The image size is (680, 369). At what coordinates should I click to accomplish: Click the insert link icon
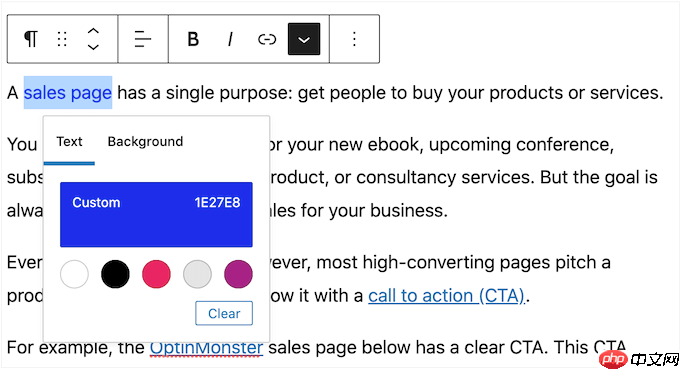coord(267,39)
